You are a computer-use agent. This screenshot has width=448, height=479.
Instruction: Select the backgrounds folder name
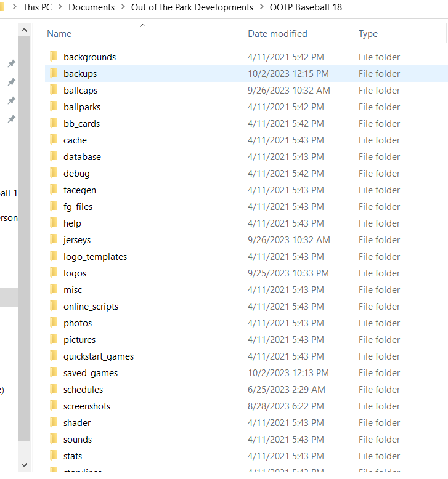[89, 57]
